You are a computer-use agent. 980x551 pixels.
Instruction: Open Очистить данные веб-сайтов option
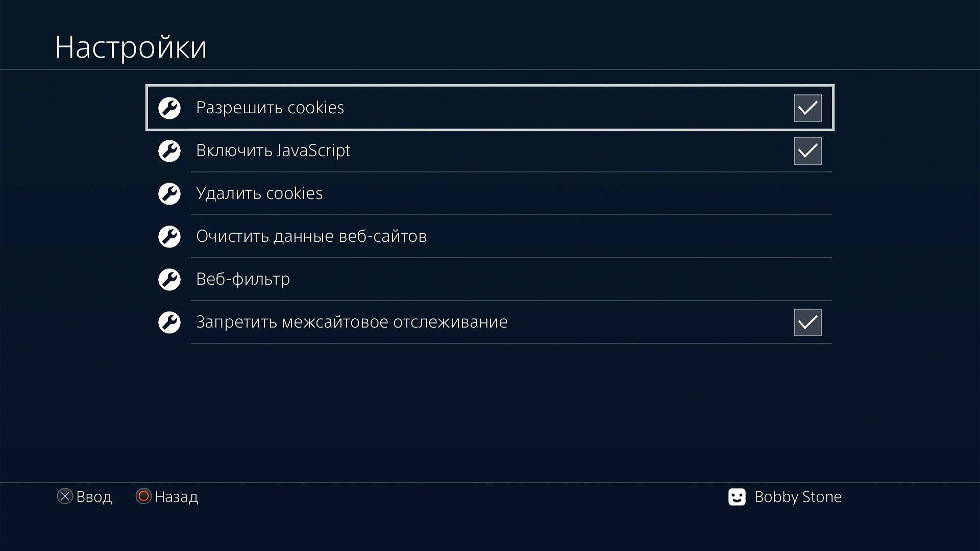point(311,237)
